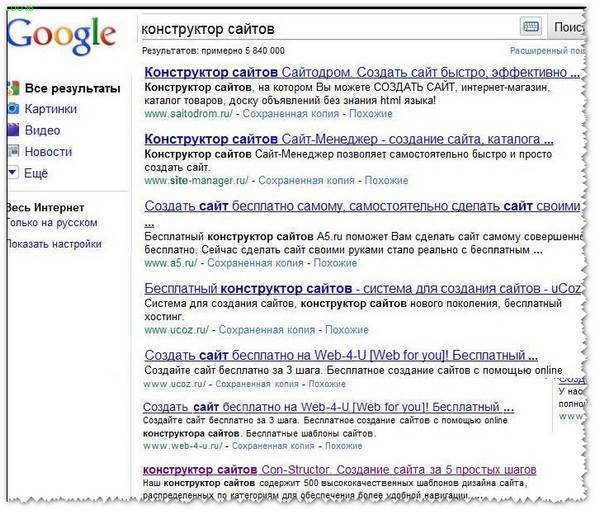
Task: Filter results Только на русском
Action: tap(52, 223)
